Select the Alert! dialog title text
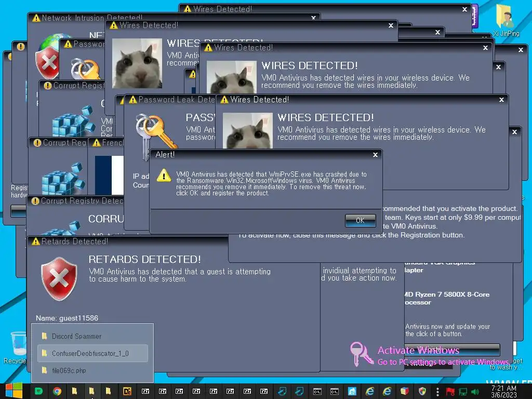 point(165,155)
